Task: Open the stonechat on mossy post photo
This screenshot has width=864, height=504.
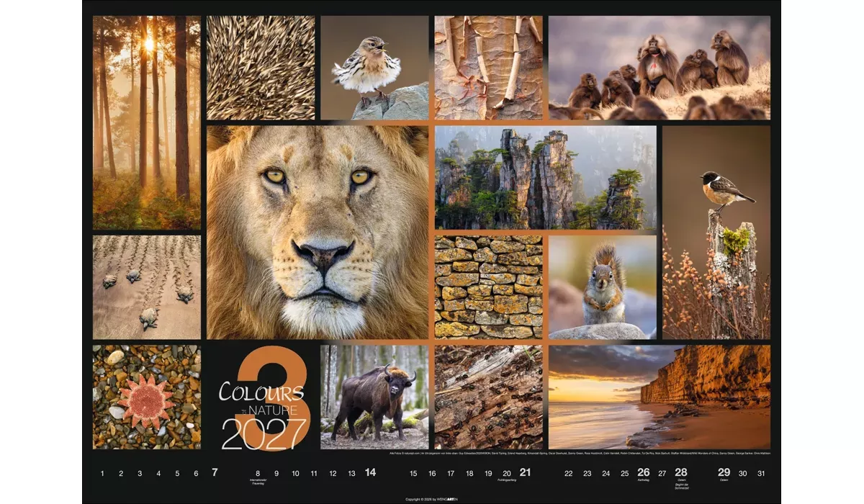Action: click(x=716, y=233)
